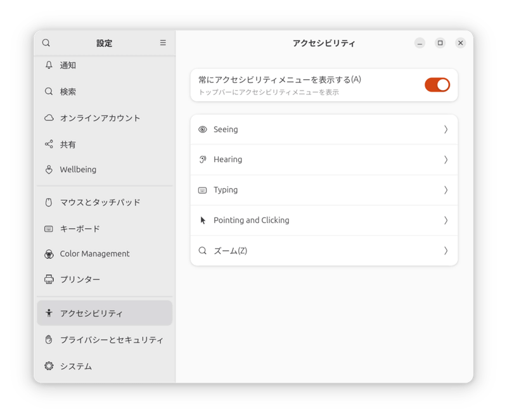This screenshot has height=420, width=507.
Task: Click the プリンター printer icon
Action: coord(48,279)
